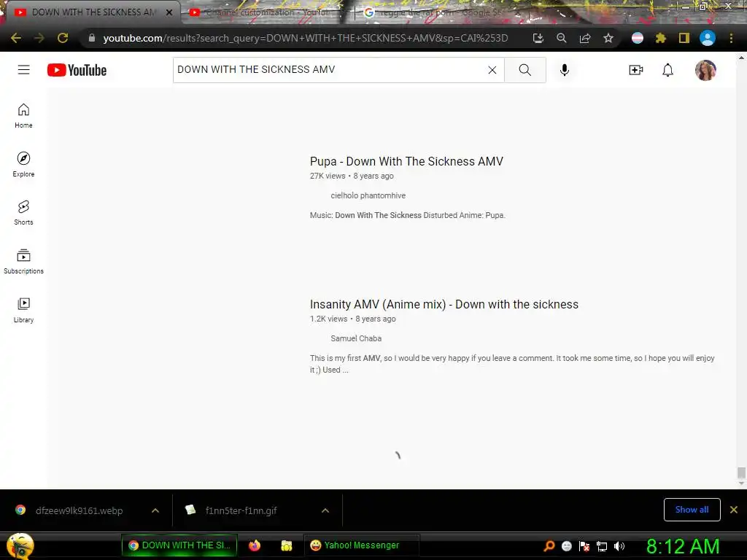
Task: Click the volume speaker tray icon
Action: pos(619,545)
